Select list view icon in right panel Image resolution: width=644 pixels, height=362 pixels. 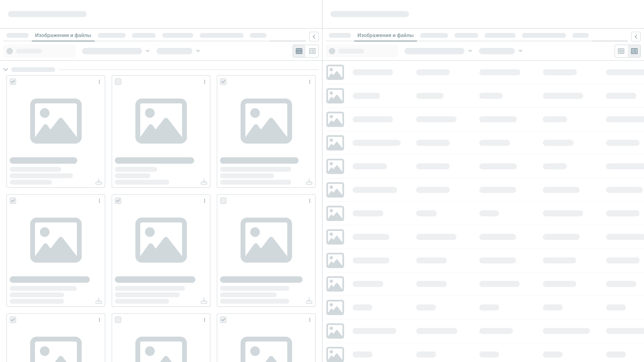[634, 51]
